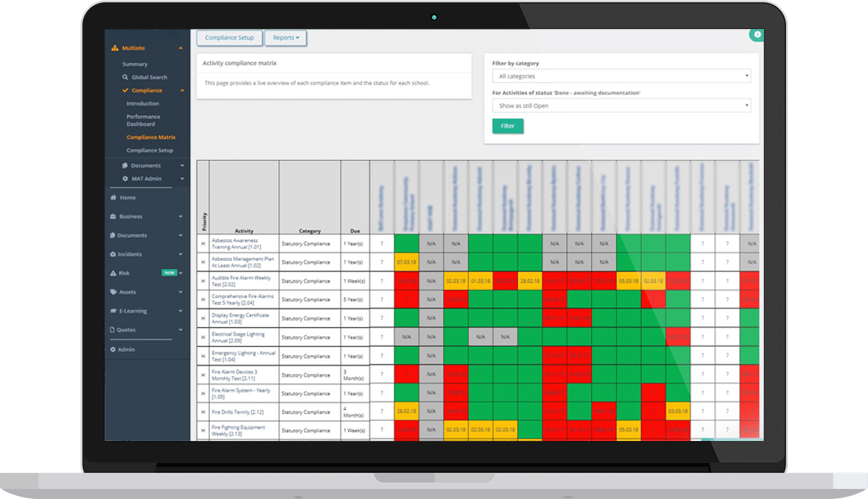Click the Risk warning triangle icon

point(114,274)
